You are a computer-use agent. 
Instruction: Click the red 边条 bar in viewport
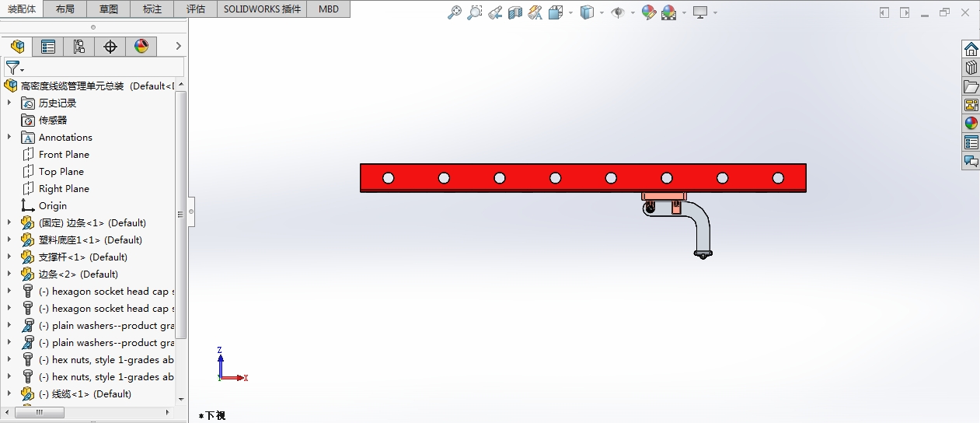(x=583, y=178)
